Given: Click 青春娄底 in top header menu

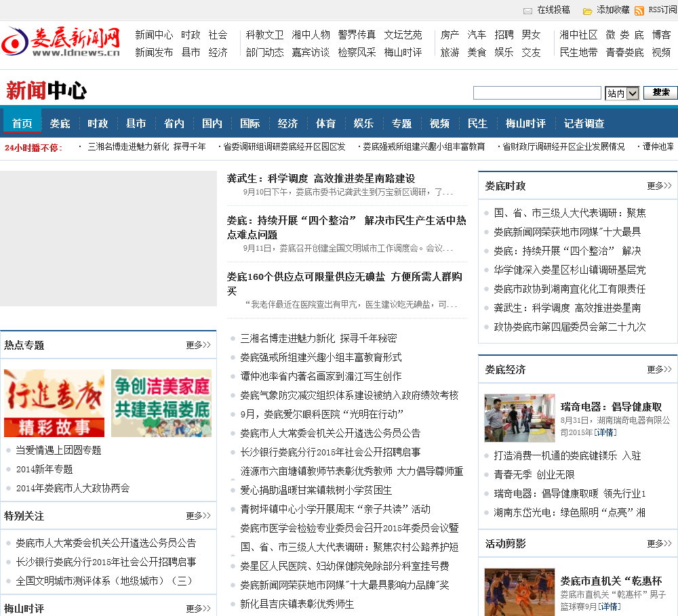Looking at the screenshot, I should pos(624,52).
